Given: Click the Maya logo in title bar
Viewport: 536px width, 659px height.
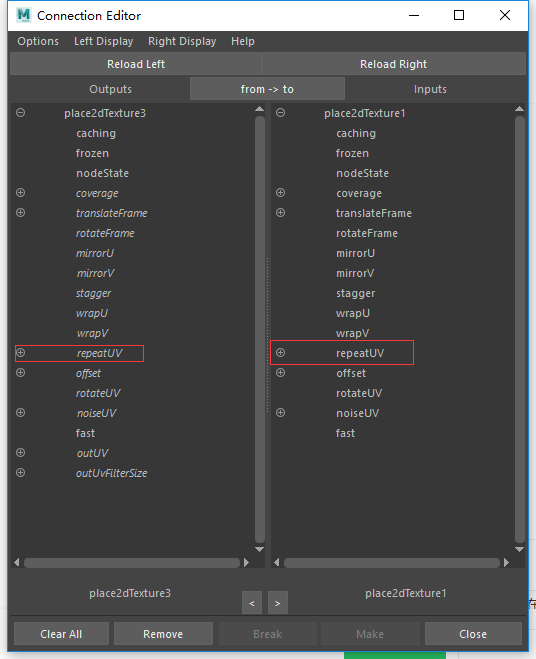Looking at the screenshot, I should pos(24,15).
